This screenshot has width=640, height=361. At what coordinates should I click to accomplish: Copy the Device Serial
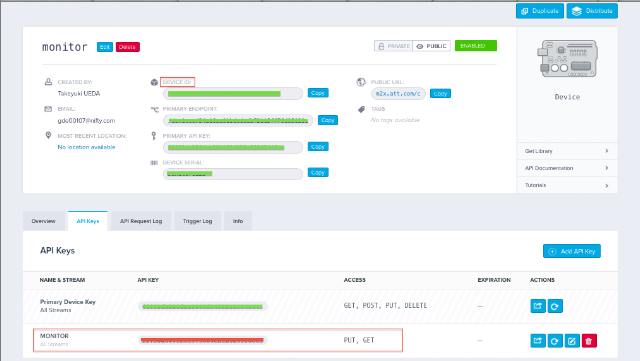[318, 173]
